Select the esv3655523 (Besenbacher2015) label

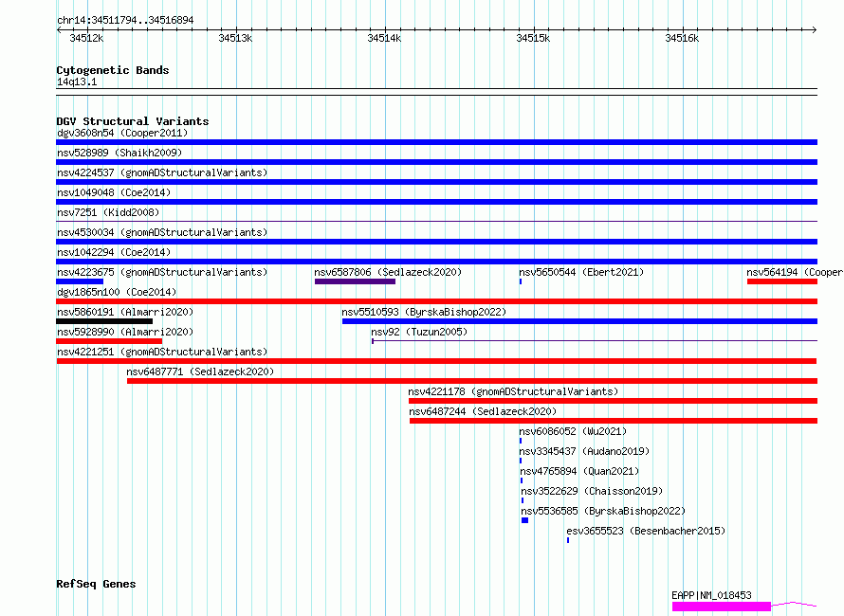pos(646,531)
